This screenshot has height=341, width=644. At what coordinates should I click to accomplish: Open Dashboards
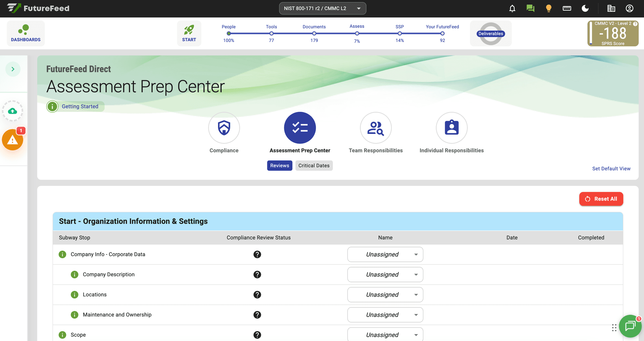(x=26, y=33)
